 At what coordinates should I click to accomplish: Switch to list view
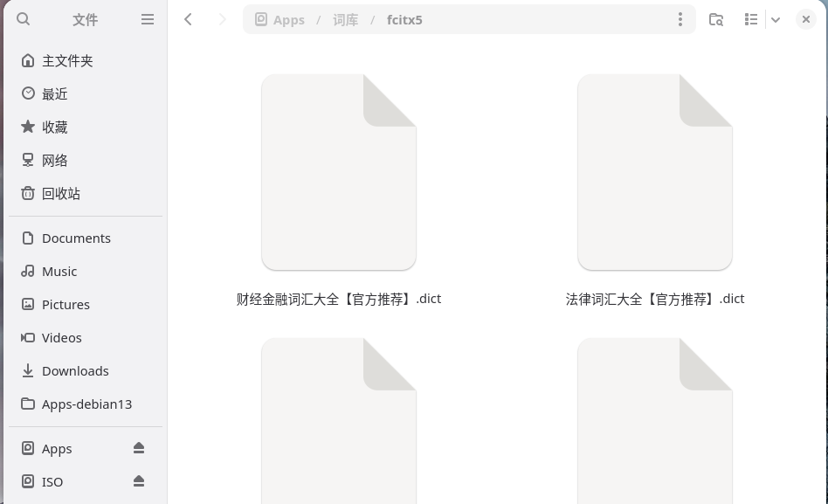751,19
